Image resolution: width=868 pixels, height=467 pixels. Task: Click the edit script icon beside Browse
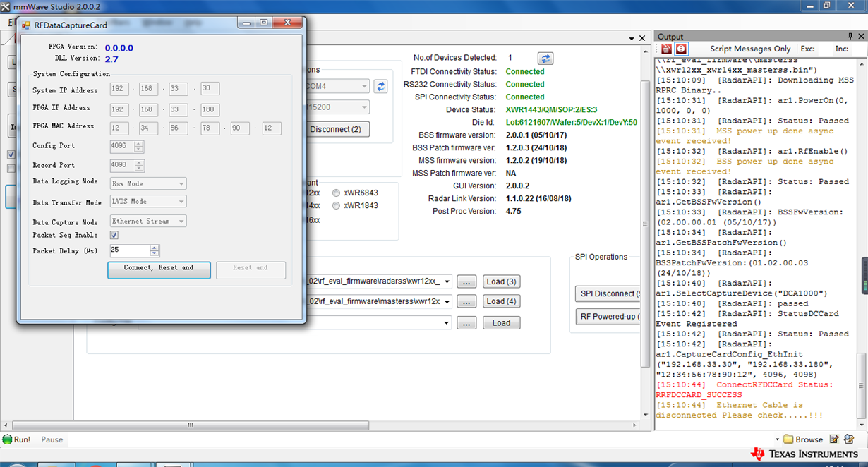834,439
